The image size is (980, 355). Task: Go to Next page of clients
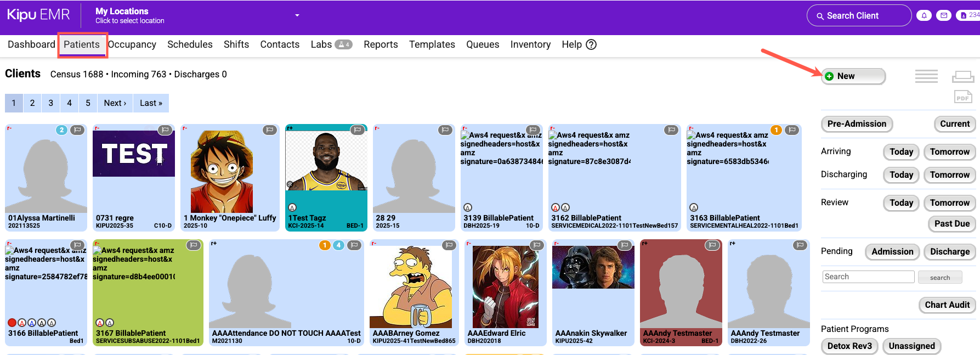coord(115,103)
